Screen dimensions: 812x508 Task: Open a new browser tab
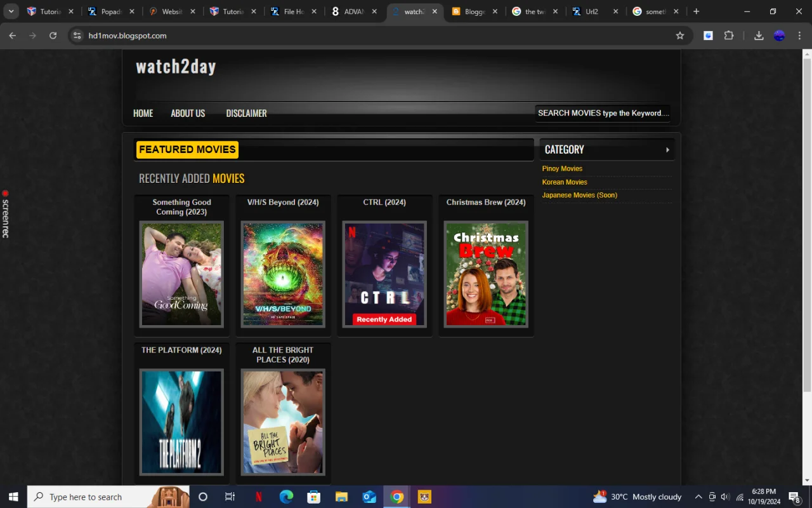tap(696, 11)
